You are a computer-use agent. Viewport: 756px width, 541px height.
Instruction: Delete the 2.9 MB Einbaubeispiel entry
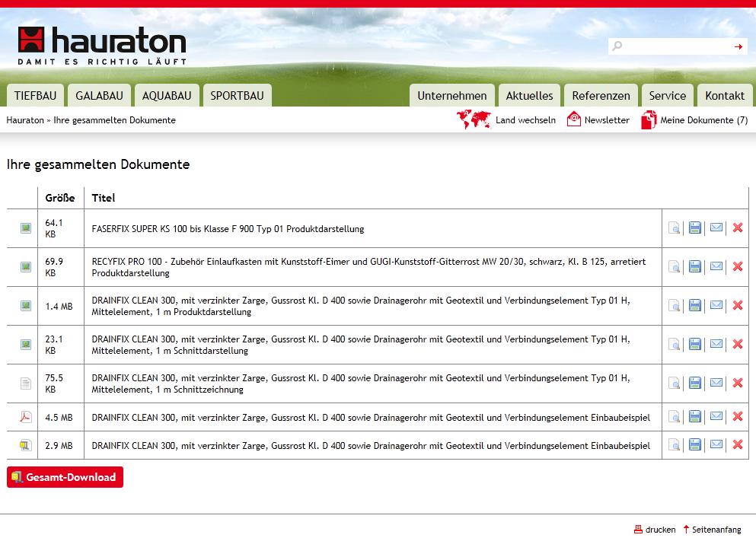pyautogui.click(x=737, y=445)
